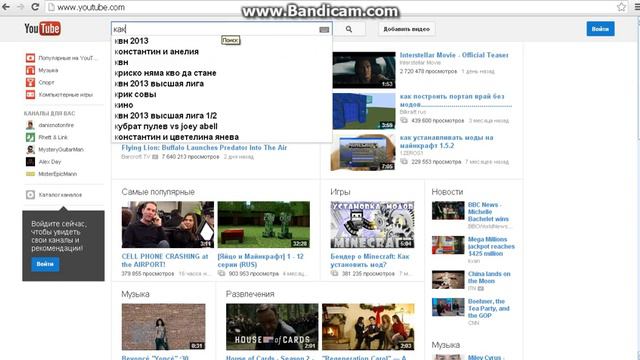This screenshot has height=360, width=640.
Task: Click the magnifier search button
Action: (349, 29)
